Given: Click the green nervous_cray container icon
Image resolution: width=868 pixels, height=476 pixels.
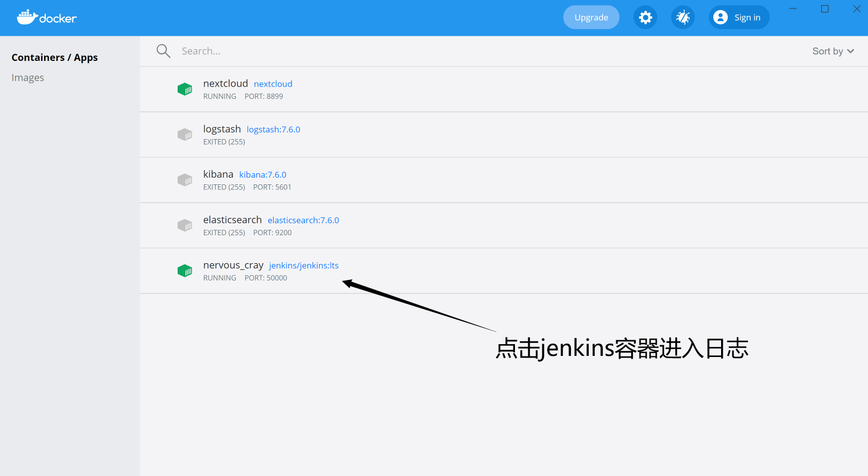Looking at the screenshot, I should click(x=185, y=271).
